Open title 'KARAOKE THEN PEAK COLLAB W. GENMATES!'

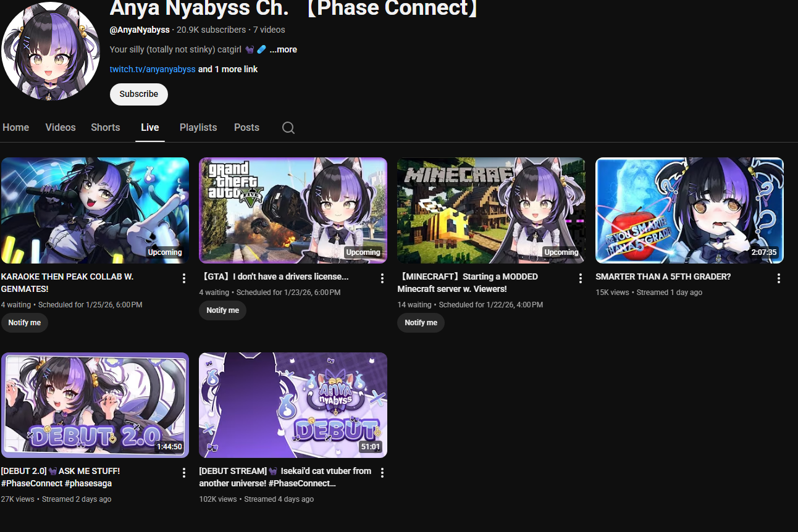pyautogui.click(x=67, y=283)
